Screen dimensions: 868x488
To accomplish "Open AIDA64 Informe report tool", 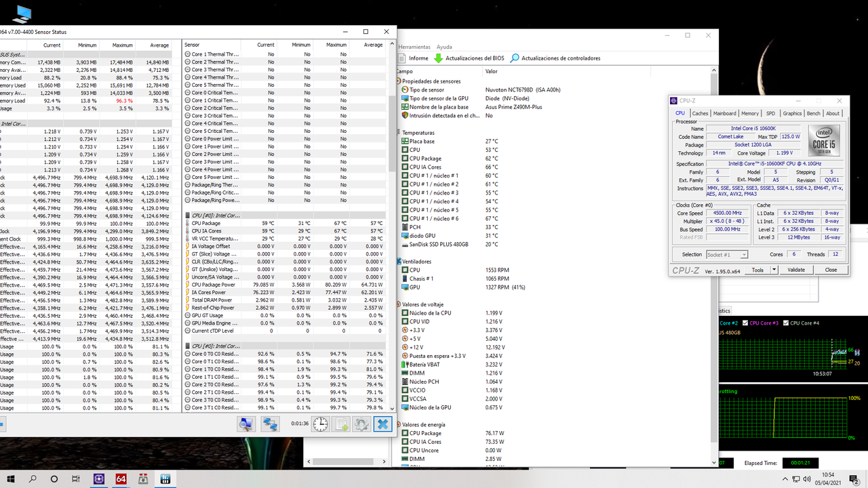I will 413,58.
